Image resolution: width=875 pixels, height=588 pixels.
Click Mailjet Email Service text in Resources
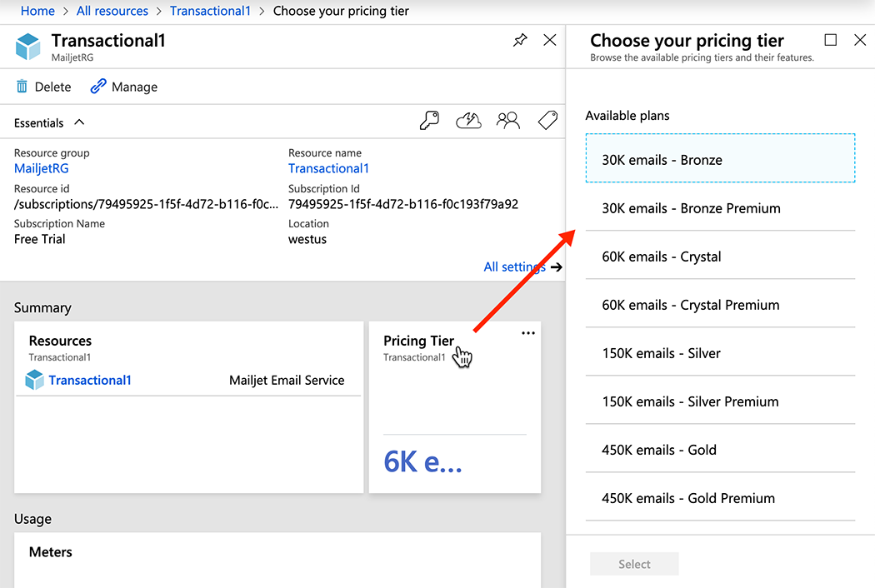287,380
